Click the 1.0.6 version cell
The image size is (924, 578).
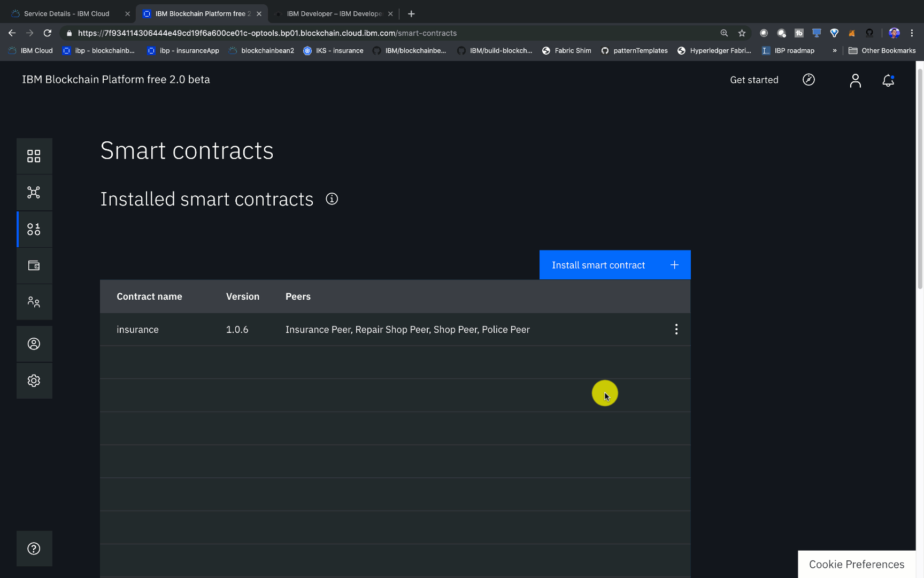237,330
